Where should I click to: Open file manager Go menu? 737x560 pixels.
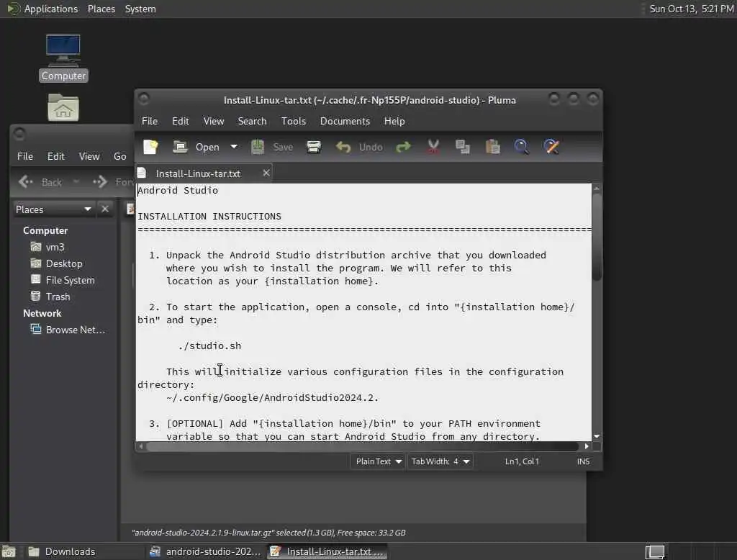[120, 157]
